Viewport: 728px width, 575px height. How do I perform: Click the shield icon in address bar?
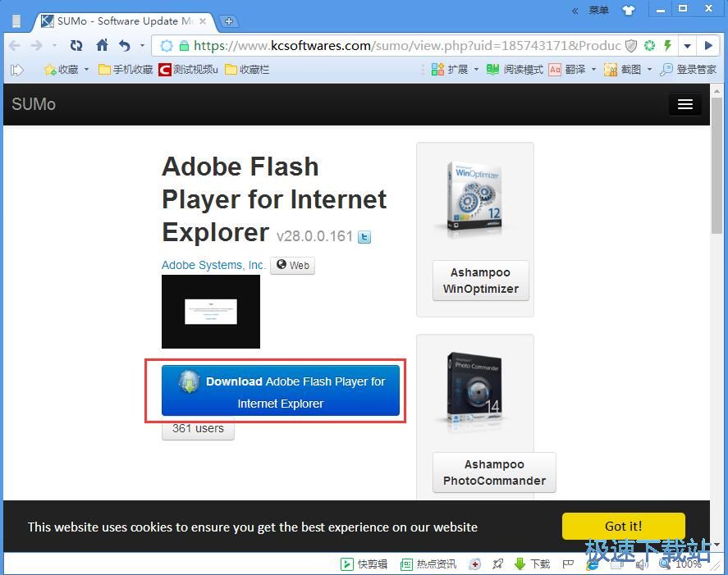point(631,45)
